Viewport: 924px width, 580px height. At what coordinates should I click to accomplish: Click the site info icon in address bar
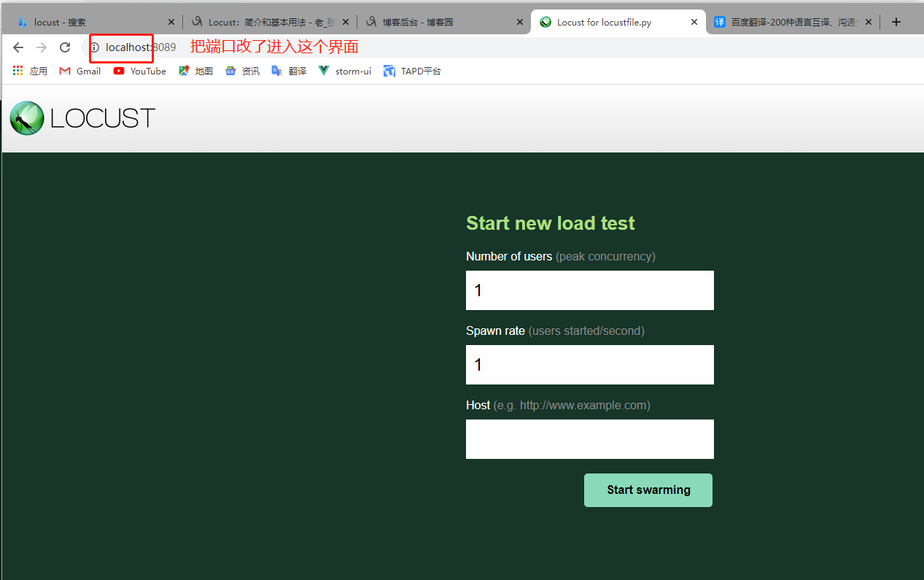[x=94, y=47]
